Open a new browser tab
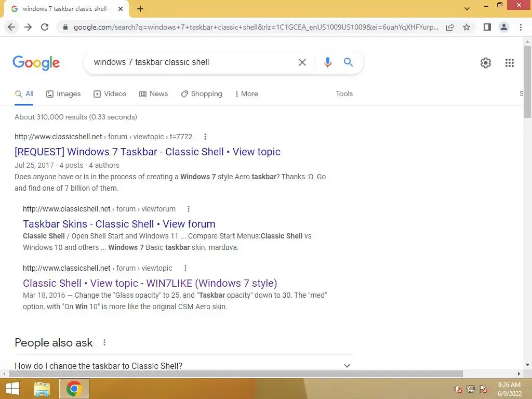Viewport: 532px width, 399px height. point(140,9)
